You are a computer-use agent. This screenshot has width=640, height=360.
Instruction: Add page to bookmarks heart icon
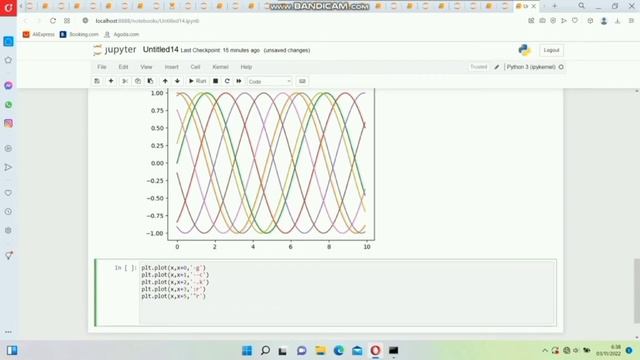pos(575,20)
